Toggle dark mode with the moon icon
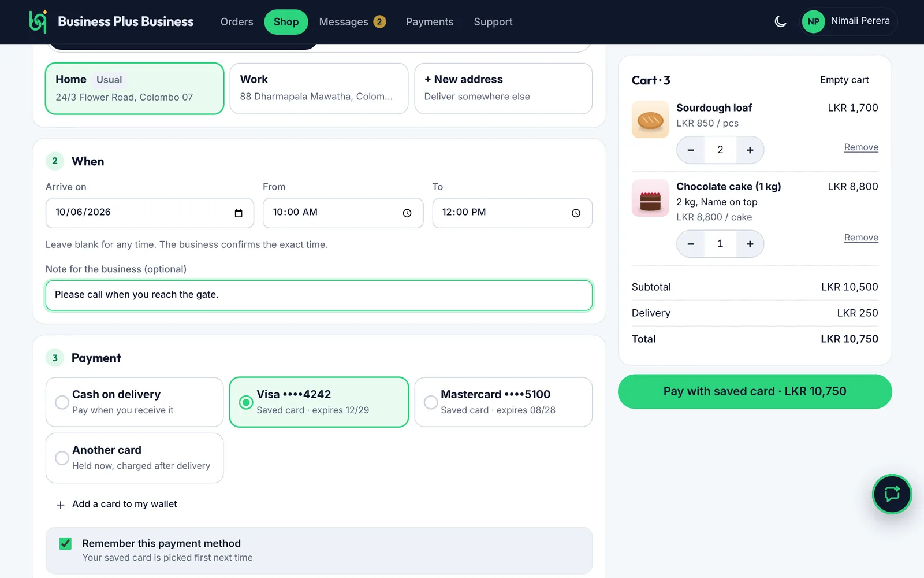 pyautogui.click(x=780, y=22)
